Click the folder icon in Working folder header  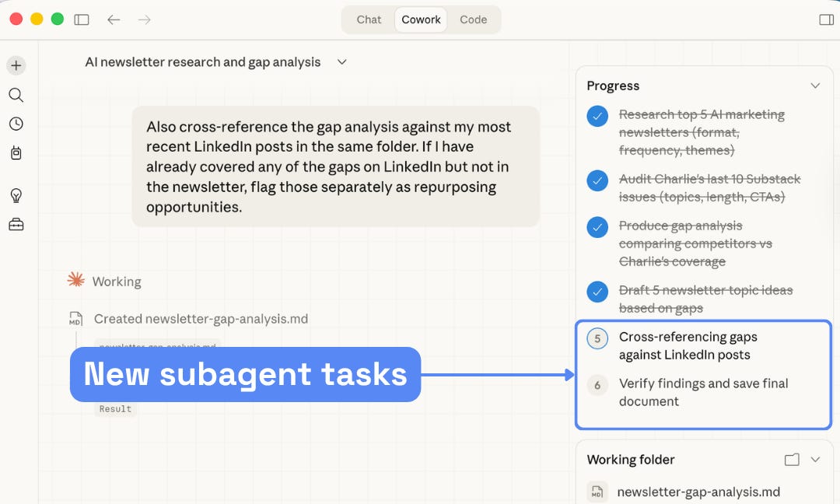792,460
